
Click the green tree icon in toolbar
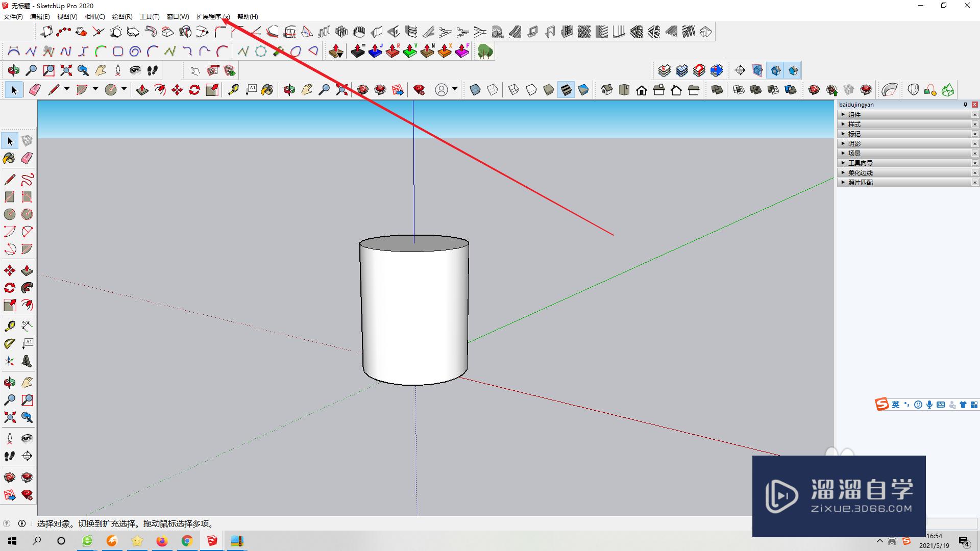[x=485, y=52]
